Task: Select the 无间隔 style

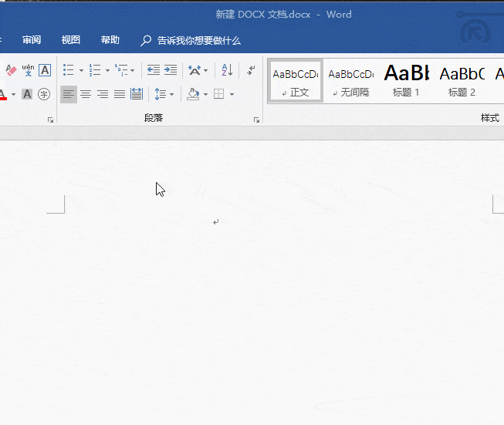Action: tap(350, 81)
